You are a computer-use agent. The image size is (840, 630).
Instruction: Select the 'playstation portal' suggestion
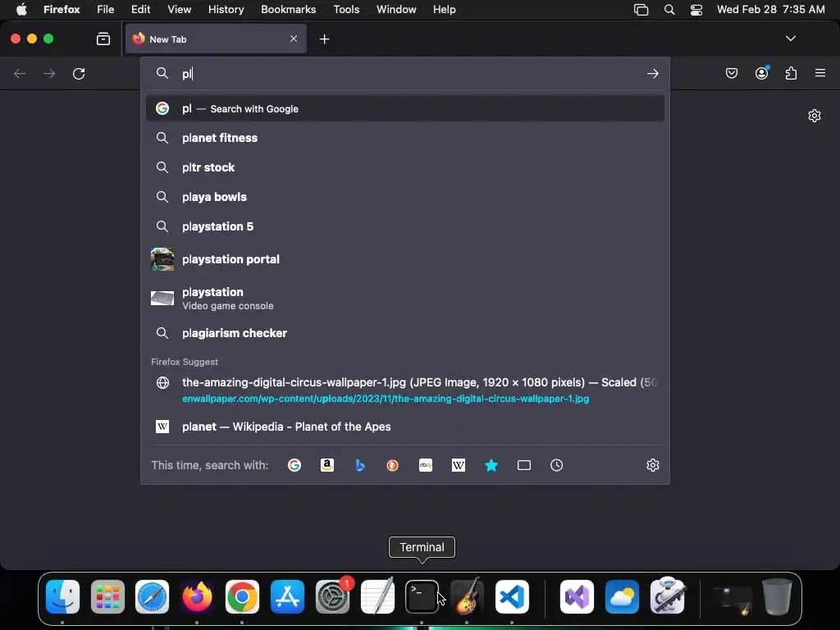[x=405, y=259]
